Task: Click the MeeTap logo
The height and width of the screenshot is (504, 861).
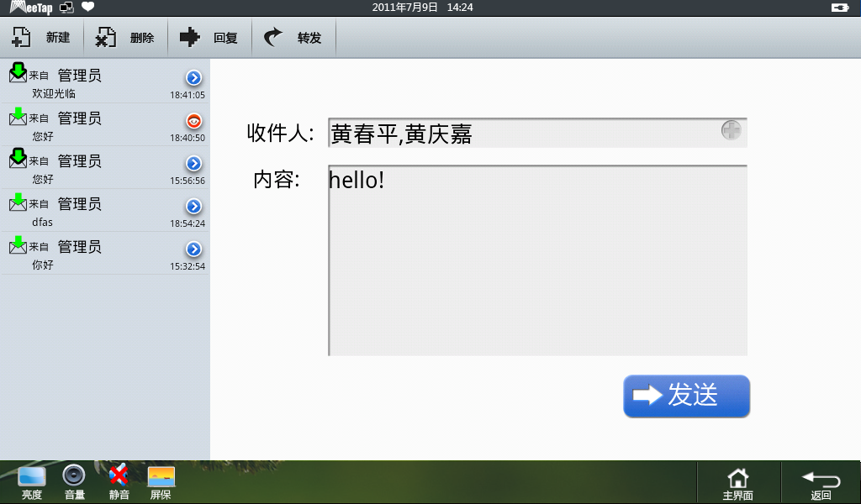Action: [x=31, y=8]
